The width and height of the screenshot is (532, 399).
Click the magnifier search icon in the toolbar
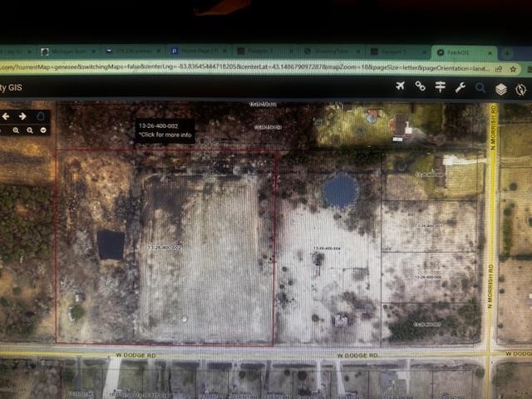[x=480, y=88]
